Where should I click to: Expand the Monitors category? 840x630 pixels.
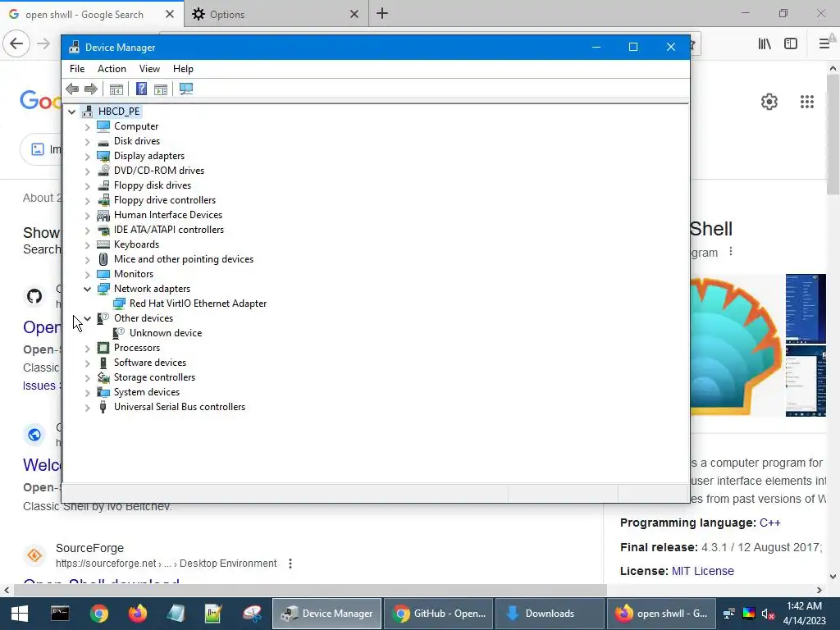coord(87,274)
